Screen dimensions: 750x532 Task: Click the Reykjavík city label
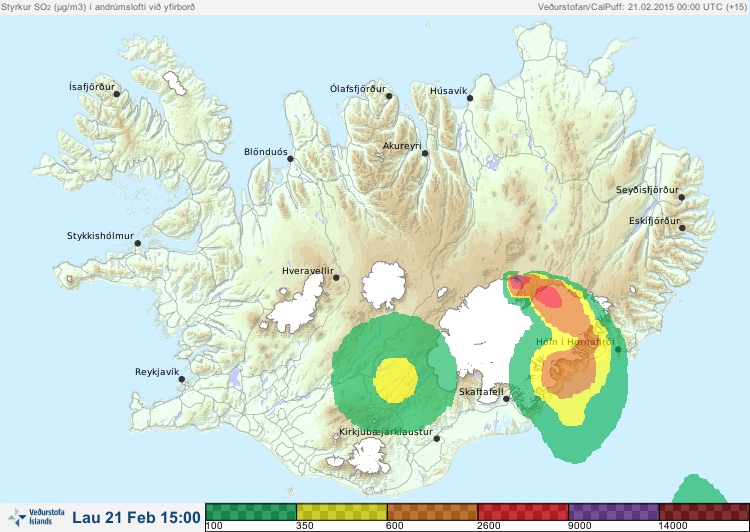pyautogui.click(x=157, y=372)
